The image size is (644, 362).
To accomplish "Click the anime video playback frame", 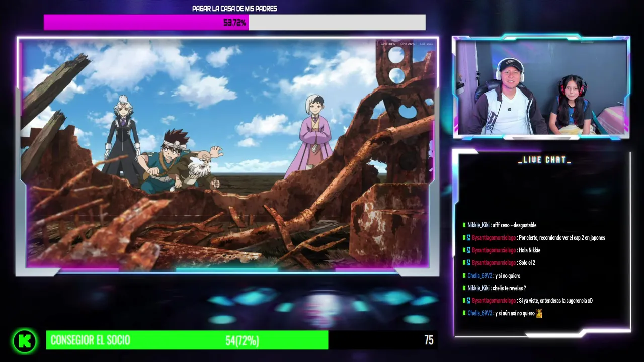I will click(227, 153).
